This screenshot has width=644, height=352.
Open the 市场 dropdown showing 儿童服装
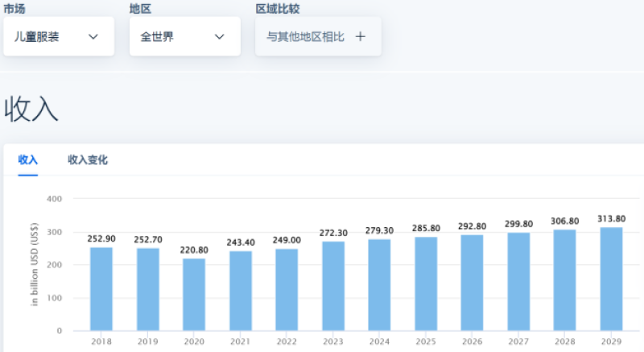coord(58,37)
